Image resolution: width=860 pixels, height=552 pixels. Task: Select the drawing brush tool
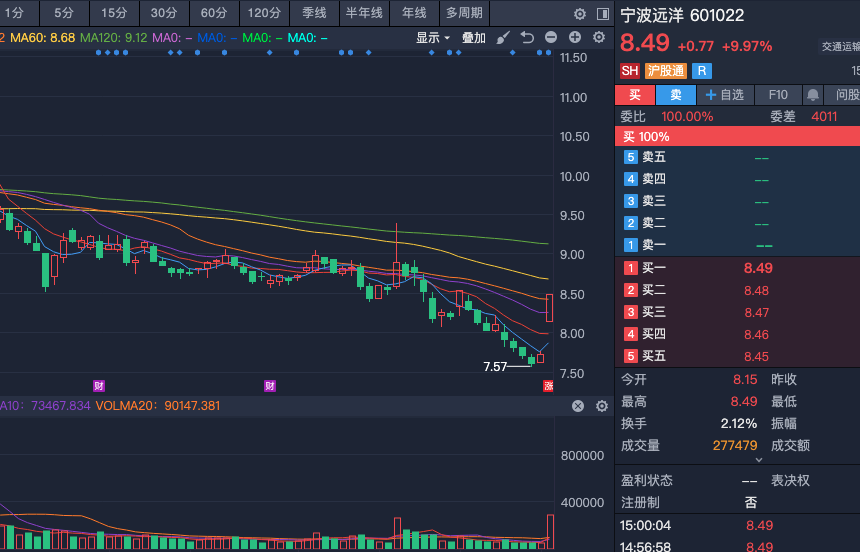pos(503,37)
